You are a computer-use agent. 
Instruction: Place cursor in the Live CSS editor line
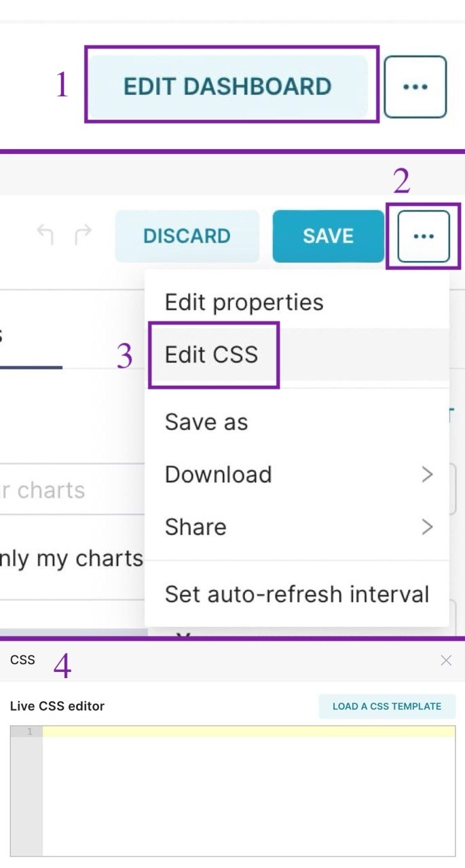click(x=248, y=732)
